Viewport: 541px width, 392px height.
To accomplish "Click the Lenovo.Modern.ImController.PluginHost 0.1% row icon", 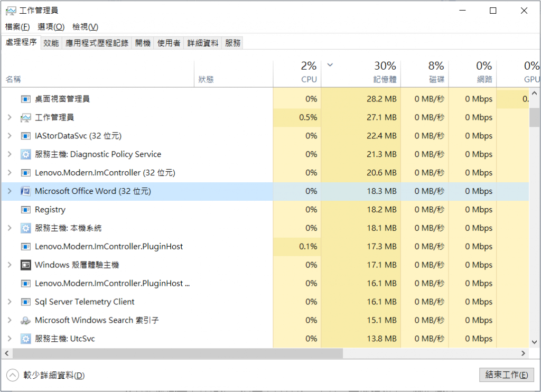I will (25, 247).
